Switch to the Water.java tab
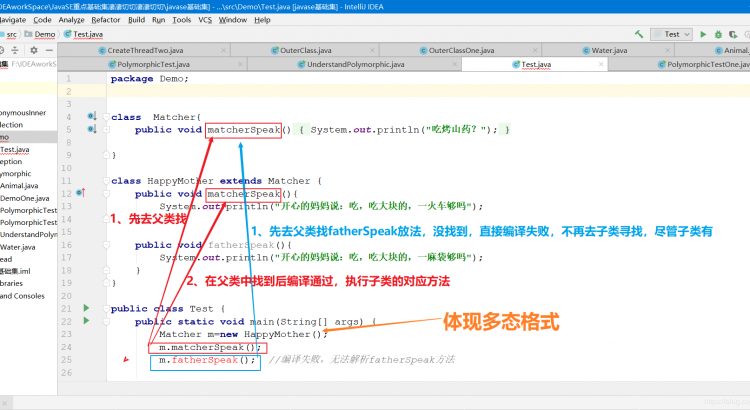The height and width of the screenshot is (410, 750). [606, 49]
